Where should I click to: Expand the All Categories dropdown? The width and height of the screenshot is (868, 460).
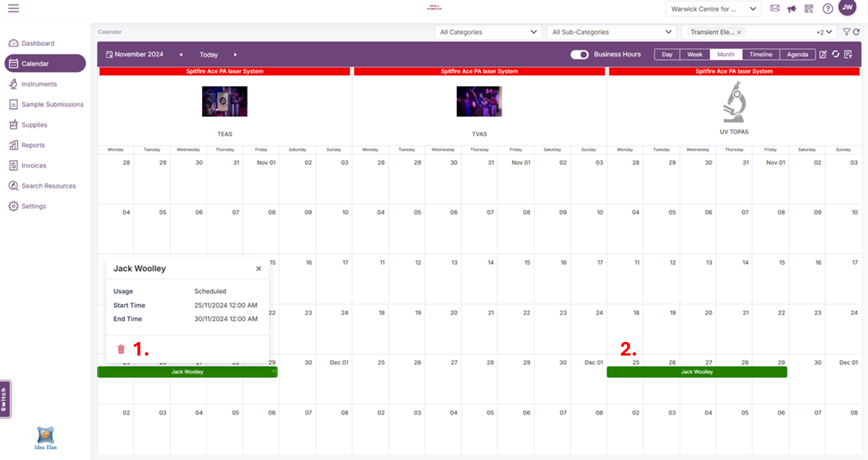(488, 32)
